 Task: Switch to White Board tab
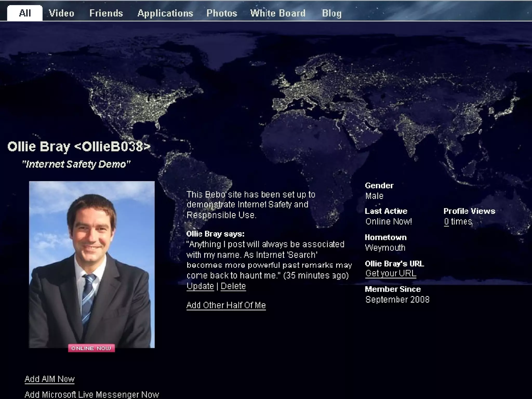[278, 13]
